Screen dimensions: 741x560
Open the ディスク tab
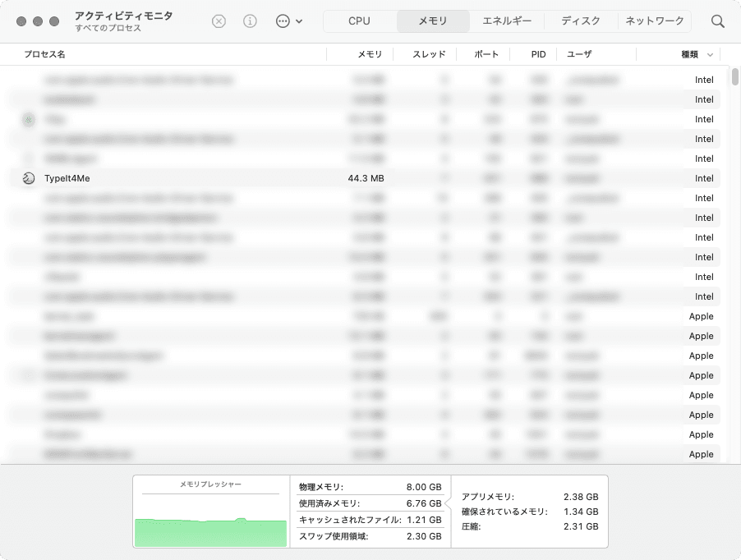(581, 21)
